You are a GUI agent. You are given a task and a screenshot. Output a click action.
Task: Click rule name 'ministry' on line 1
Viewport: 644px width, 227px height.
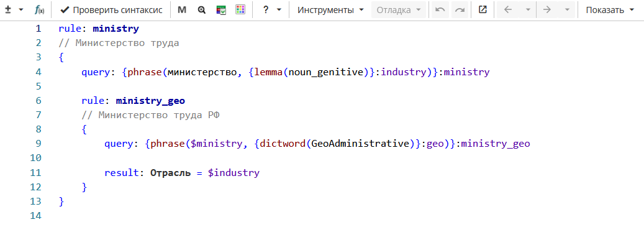[x=116, y=29]
